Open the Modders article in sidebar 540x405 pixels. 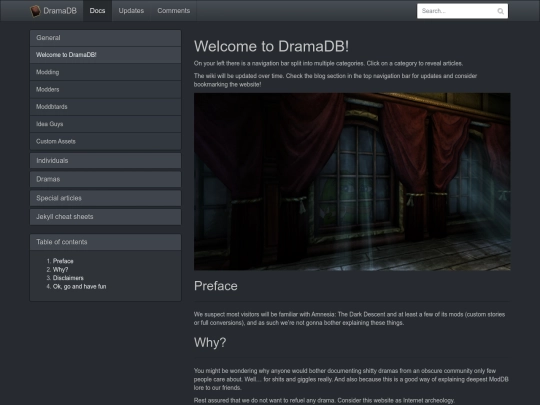pyautogui.click(x=105, y=90)
